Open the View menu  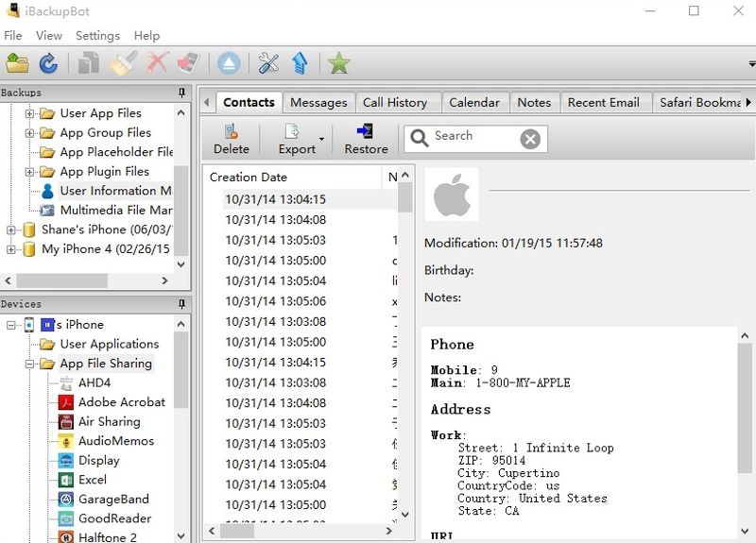tap(49, 36)
